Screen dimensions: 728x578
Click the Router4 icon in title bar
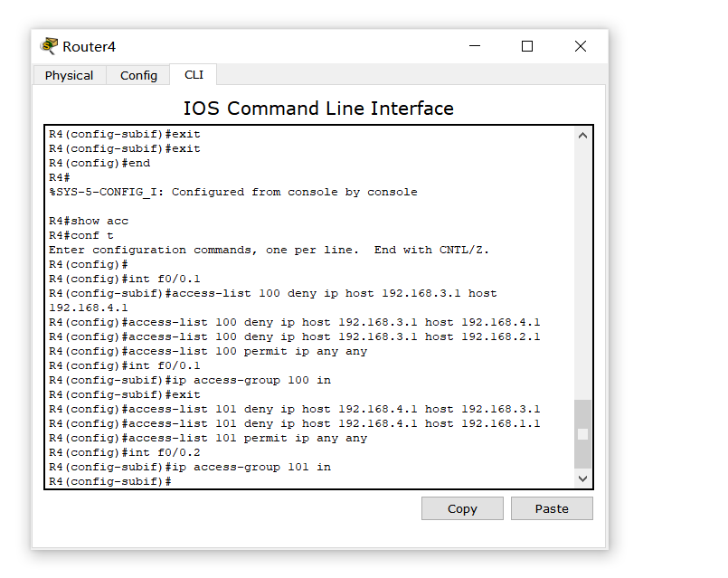(x=49, y=46)
